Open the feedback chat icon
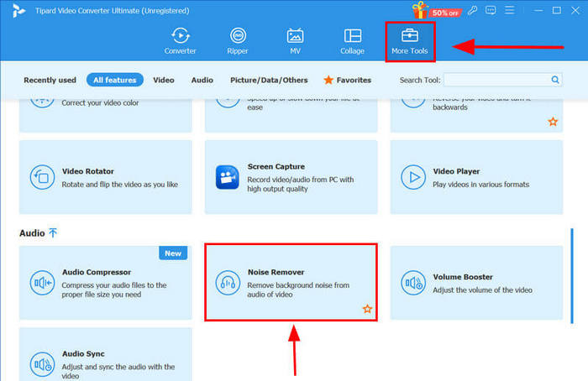 [x=491, y=10]
